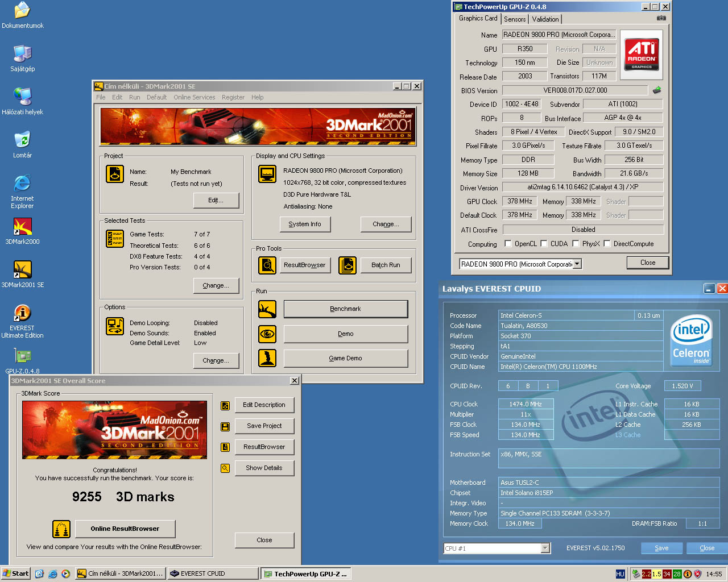
Task: Click the BIOS Version field in GPU-Z
Action: point(575,90)
